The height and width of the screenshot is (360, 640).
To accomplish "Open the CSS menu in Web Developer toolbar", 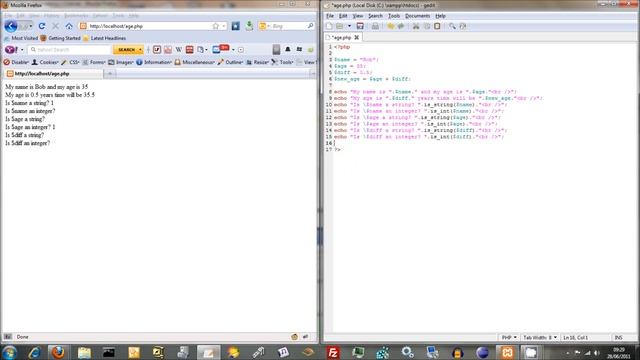I will (x=70, y=62).
